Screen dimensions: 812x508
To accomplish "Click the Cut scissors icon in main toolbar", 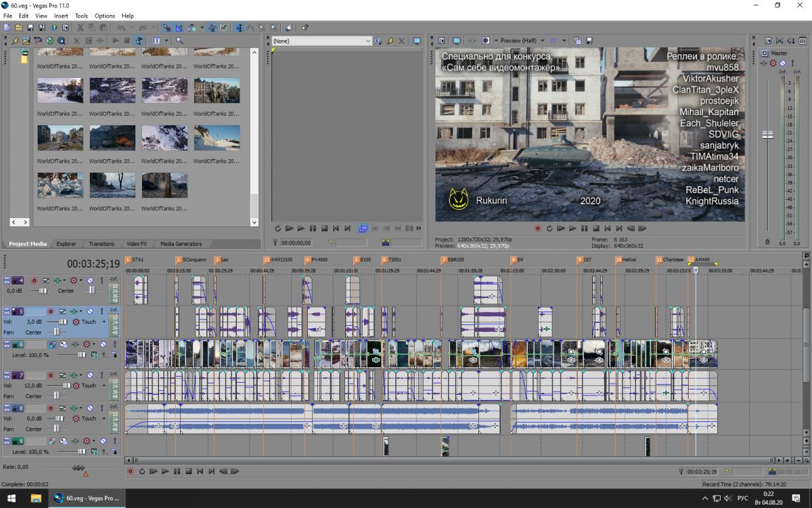I will tap(80, 28).
